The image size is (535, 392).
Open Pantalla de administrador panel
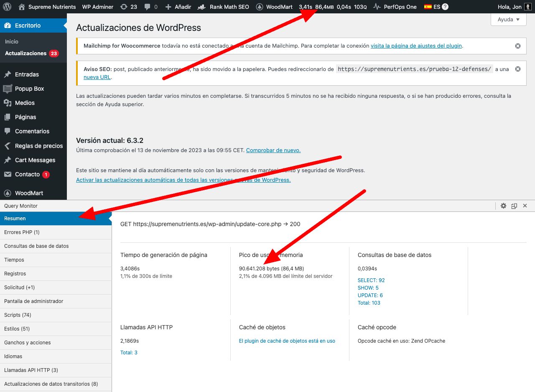[x=56, y=301]
